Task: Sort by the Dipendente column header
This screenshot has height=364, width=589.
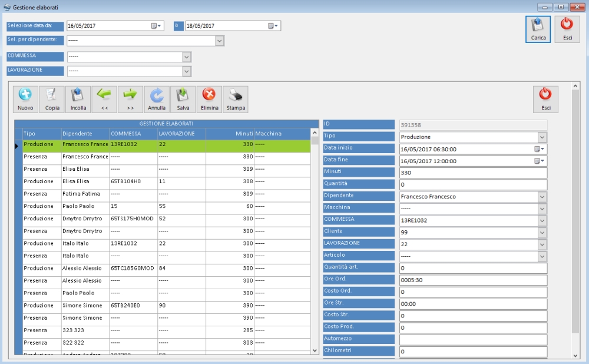Action: [x=85, y=134]
